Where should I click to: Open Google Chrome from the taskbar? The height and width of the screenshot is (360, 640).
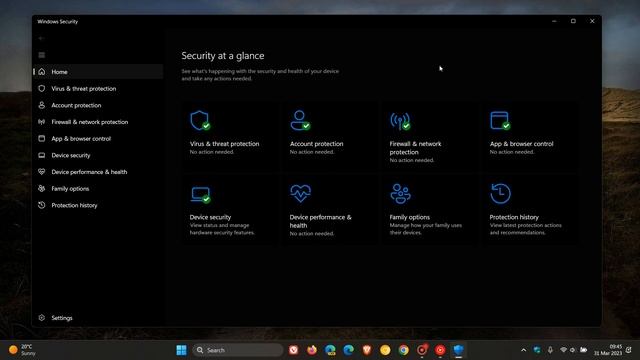coord(403,350)
